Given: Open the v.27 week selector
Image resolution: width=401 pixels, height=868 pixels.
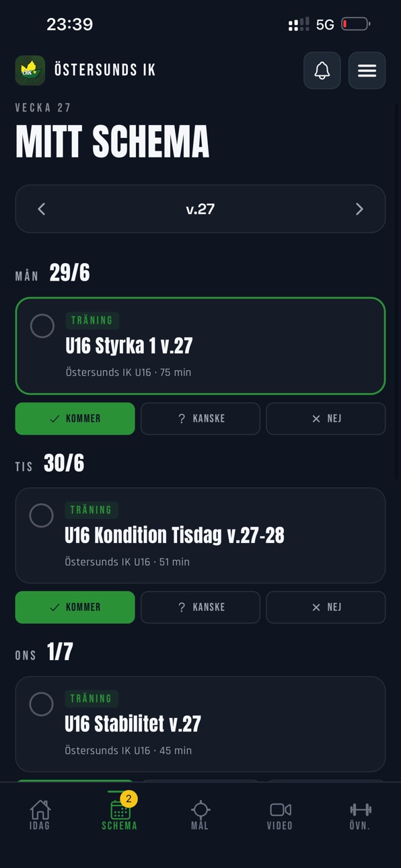Looking at the screenshot, I should [200, 209].
